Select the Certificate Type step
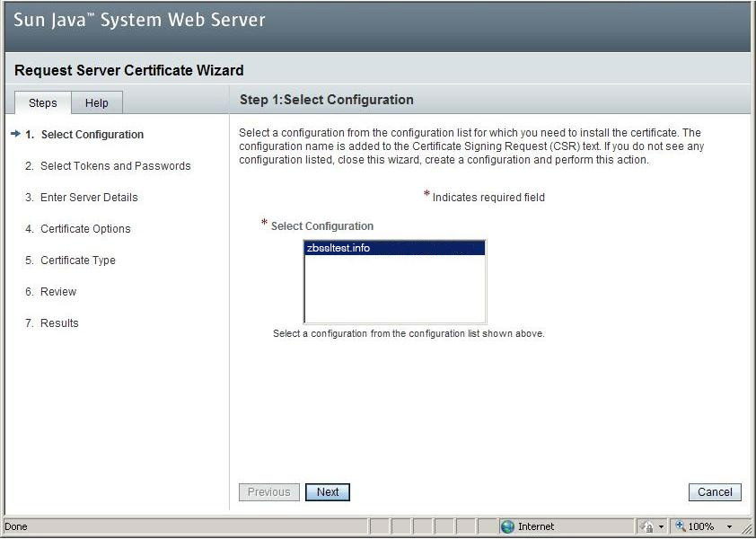This screenshot has width=756, height=539. [78, 261]
